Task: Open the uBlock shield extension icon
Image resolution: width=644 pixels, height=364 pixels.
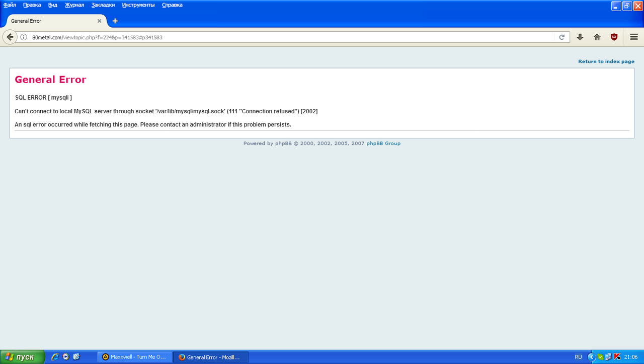Action: 614,37
